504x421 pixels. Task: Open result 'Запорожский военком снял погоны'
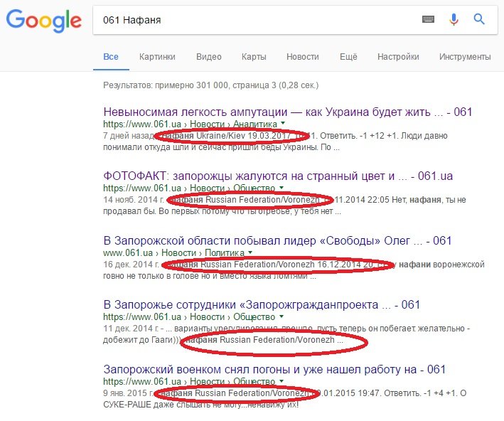pos(274,369)
